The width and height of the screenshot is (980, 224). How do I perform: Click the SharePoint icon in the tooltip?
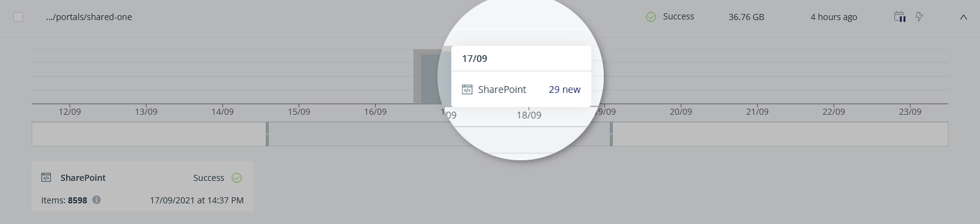tap(467, 89)
